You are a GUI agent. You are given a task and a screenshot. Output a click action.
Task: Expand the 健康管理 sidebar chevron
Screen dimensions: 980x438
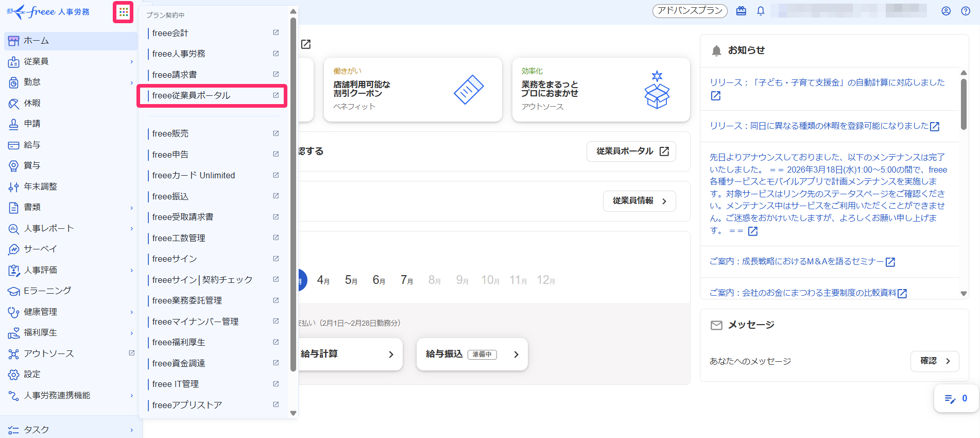pos(132,312)
